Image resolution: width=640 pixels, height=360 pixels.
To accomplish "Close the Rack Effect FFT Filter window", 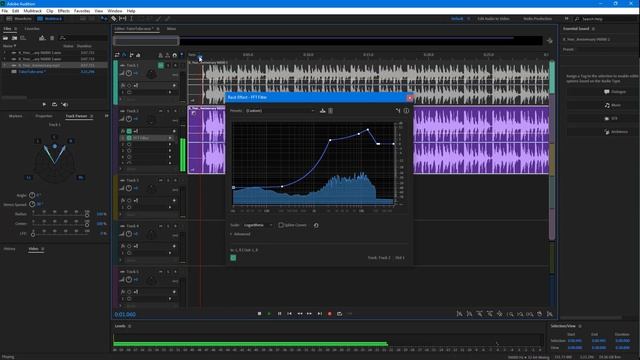I will 410,98.
